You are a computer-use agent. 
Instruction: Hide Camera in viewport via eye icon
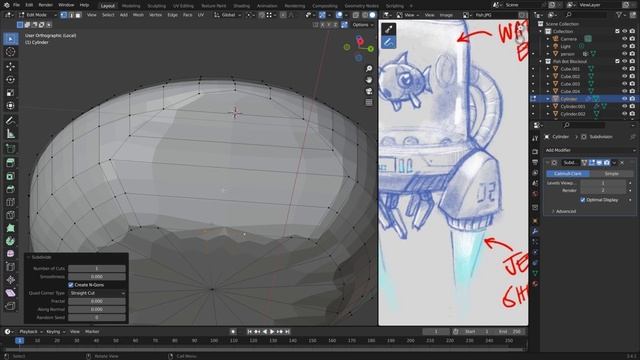[x=624, y=39]
